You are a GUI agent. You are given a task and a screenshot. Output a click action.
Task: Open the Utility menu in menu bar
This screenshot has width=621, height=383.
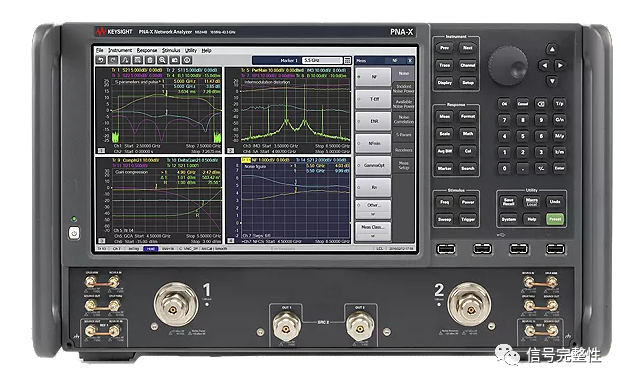point(191,50)
